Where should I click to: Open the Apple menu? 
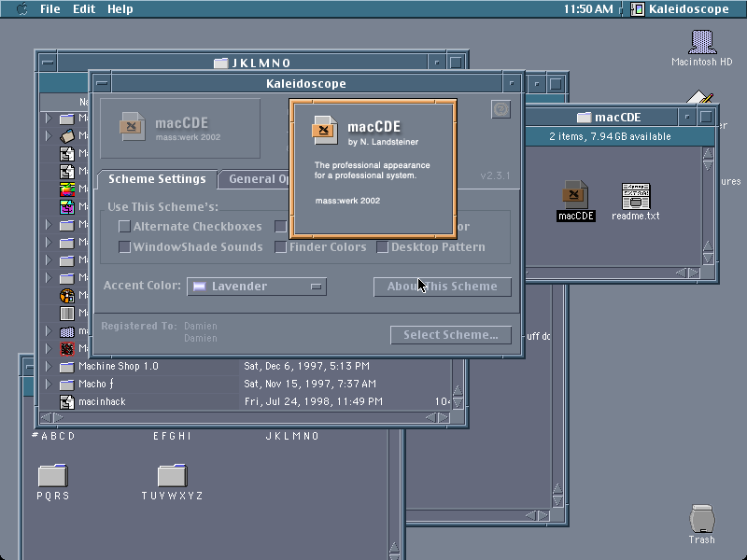[21, 9]
